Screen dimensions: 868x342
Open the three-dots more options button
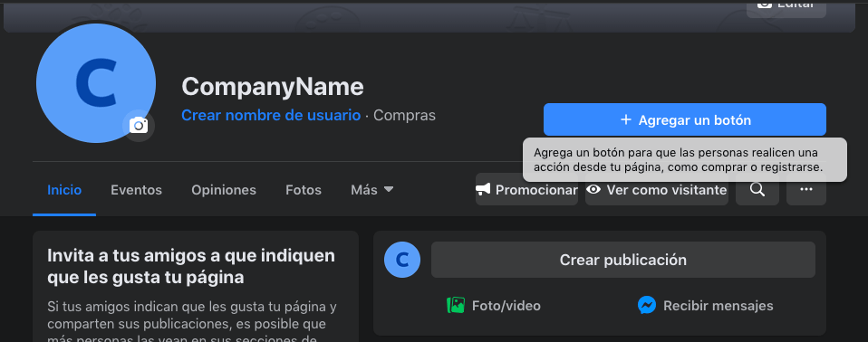[806, 189]
